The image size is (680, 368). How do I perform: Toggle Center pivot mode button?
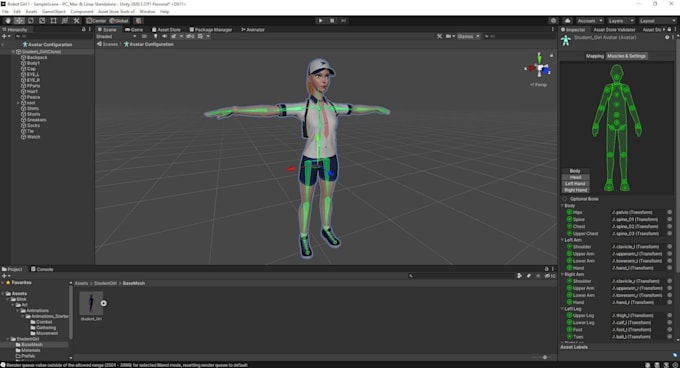pyautogui.click(x=96, y=21)
